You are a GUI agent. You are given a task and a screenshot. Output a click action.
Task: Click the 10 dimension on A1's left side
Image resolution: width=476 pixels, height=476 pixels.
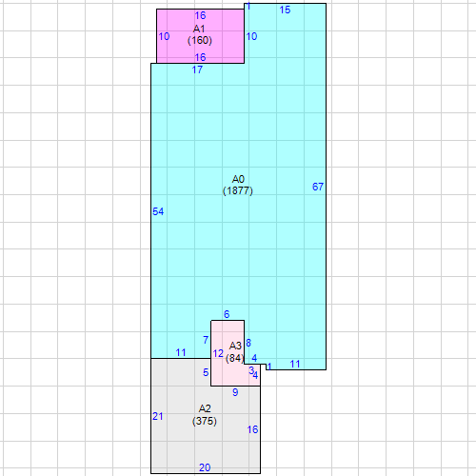coord(164,37)
